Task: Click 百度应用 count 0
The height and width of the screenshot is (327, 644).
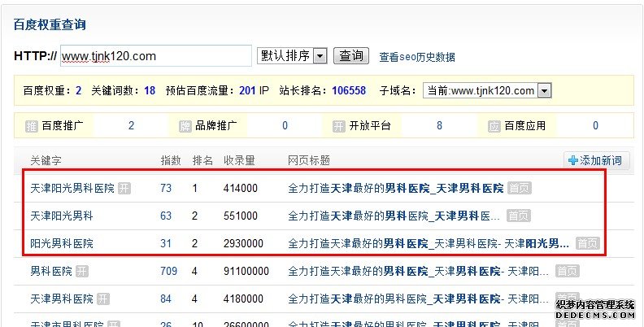Action: [595, 126]
